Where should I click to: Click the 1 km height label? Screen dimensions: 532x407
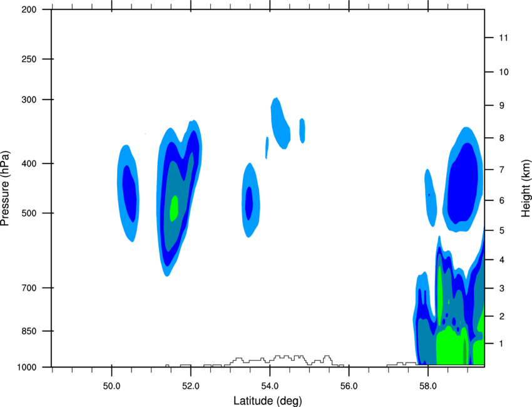coord(502,344)
